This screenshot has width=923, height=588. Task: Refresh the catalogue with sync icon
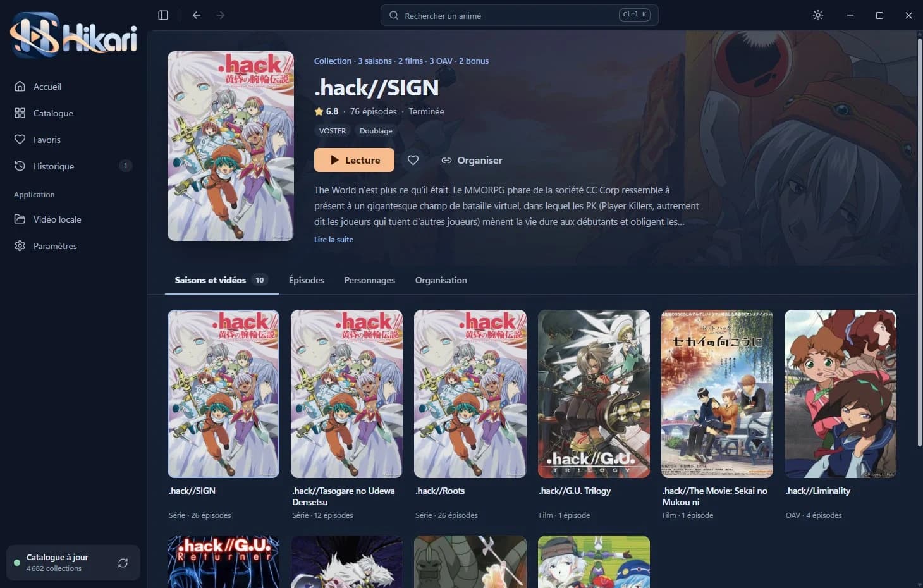click(123, 563)
